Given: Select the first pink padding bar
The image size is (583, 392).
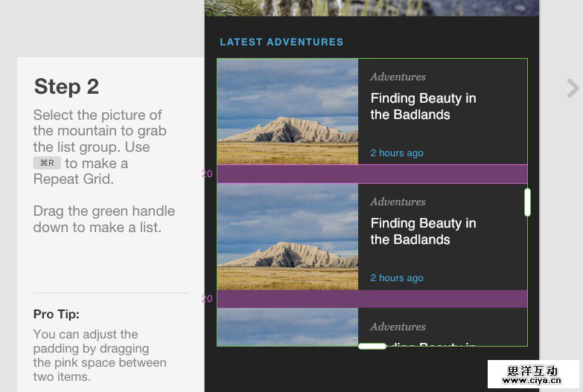Looking at the screenshot, I should click(x=372, y=174).
